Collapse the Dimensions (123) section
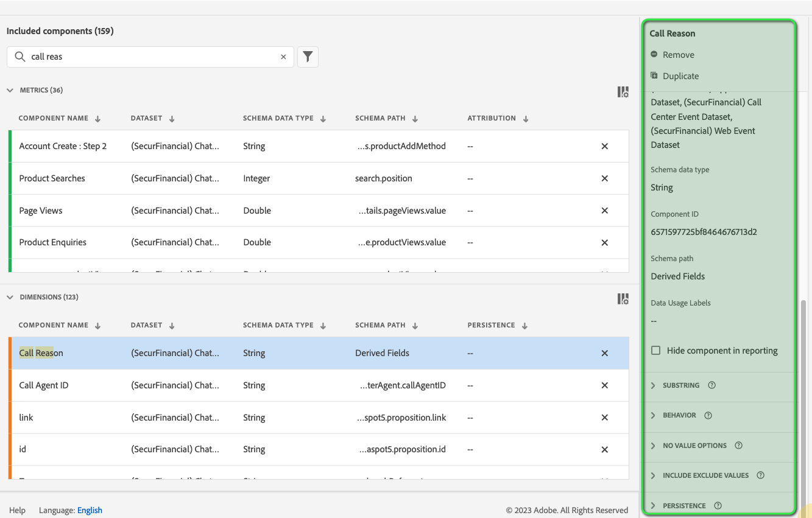This screenshot has height=518, width=812. [x=10, y=297]
